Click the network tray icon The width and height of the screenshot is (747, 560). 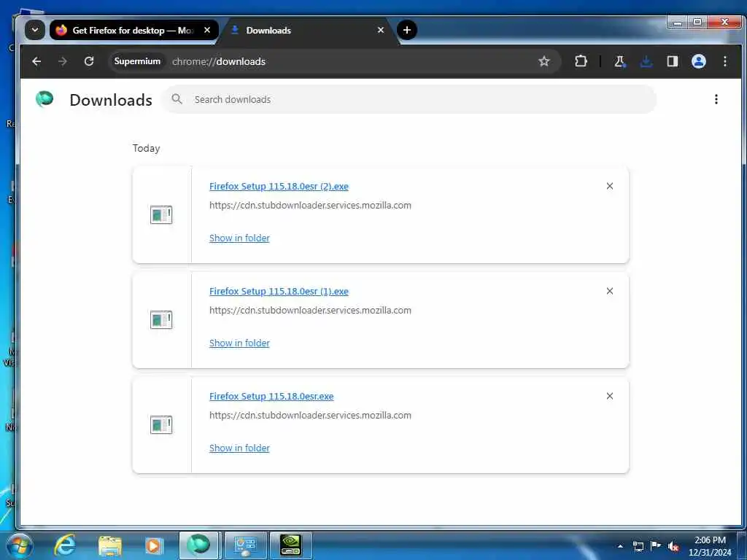click(x=638, y=546)
